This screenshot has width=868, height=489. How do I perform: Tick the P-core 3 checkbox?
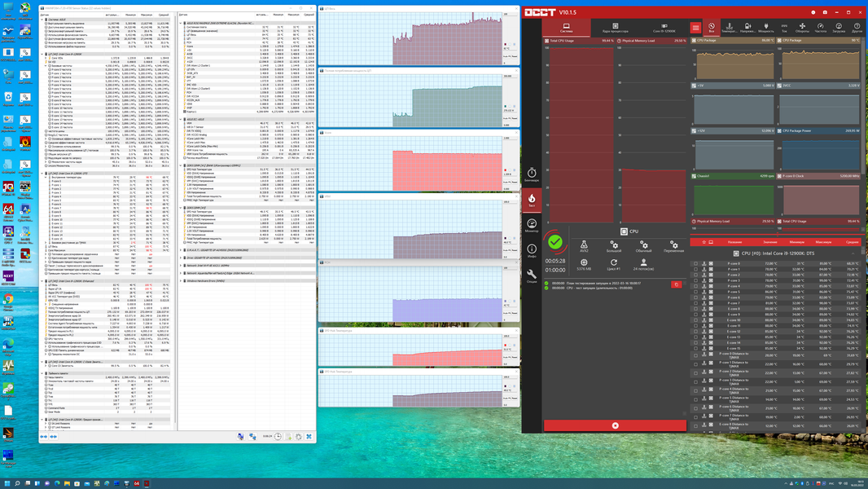[x=696, y=281]
